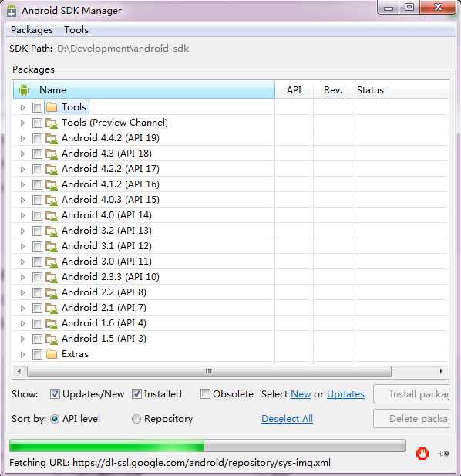Click the Android 4.0.3 (API 15) package icon

click(52, 200)
